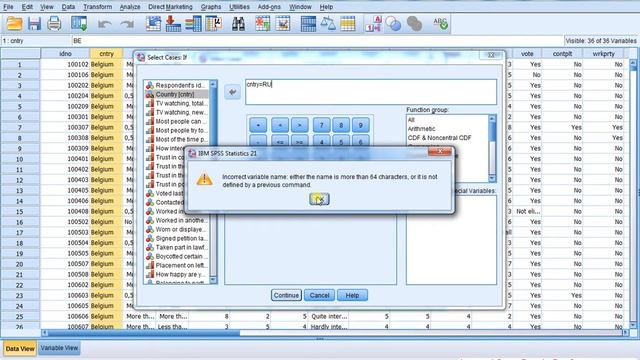Select Respondent's id variable in the list

point(177,85)
